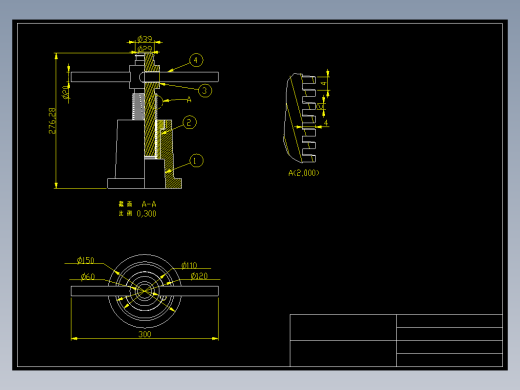Select the section label A-A
The width and height of the screenshot is (520, 390).
pos(149,204)
